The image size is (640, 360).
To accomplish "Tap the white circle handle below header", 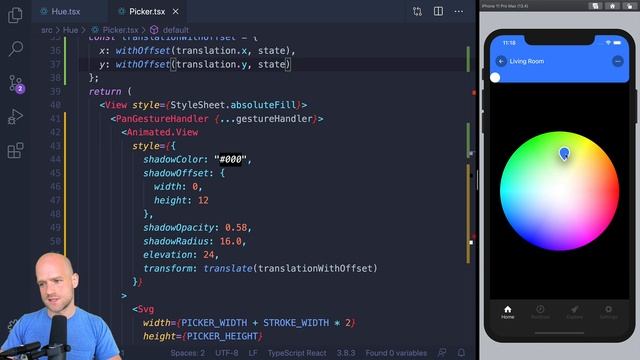I will (x=495, y=78).
